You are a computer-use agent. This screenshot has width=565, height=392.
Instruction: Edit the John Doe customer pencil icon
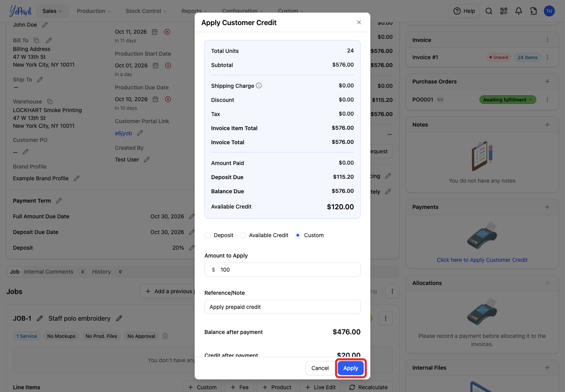click(45, 25)
